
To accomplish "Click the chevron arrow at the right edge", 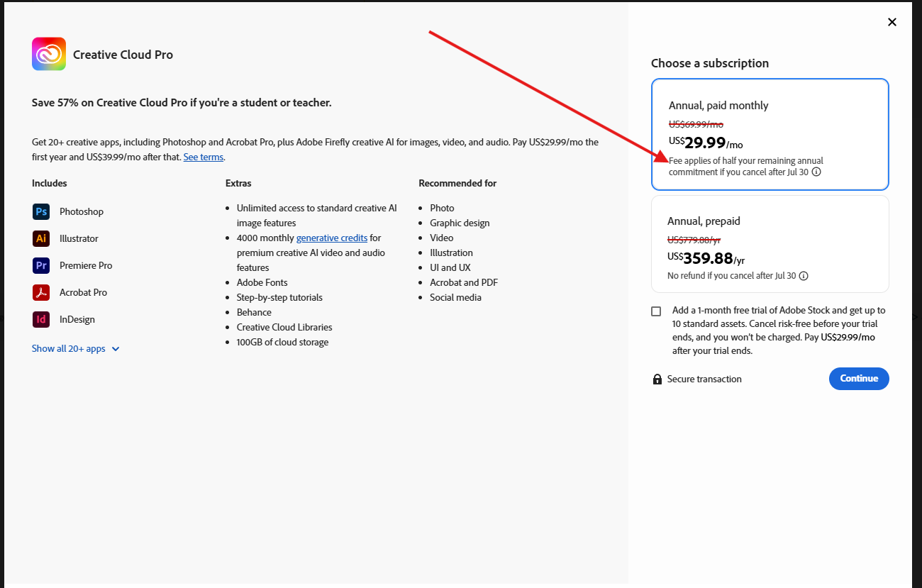I will pyautogui.click(x=916, y=318).
